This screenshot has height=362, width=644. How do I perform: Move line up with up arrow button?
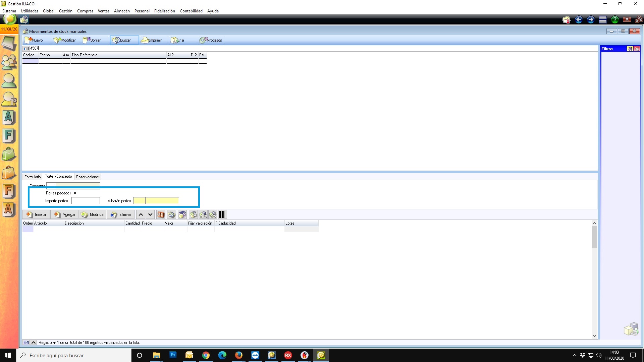tap(141, 215)
